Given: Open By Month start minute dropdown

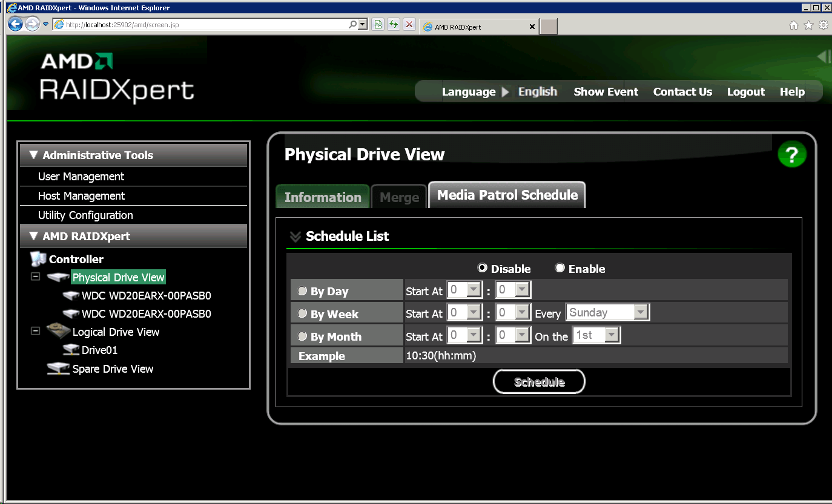Looking at the screenshot, I should 513,335.
